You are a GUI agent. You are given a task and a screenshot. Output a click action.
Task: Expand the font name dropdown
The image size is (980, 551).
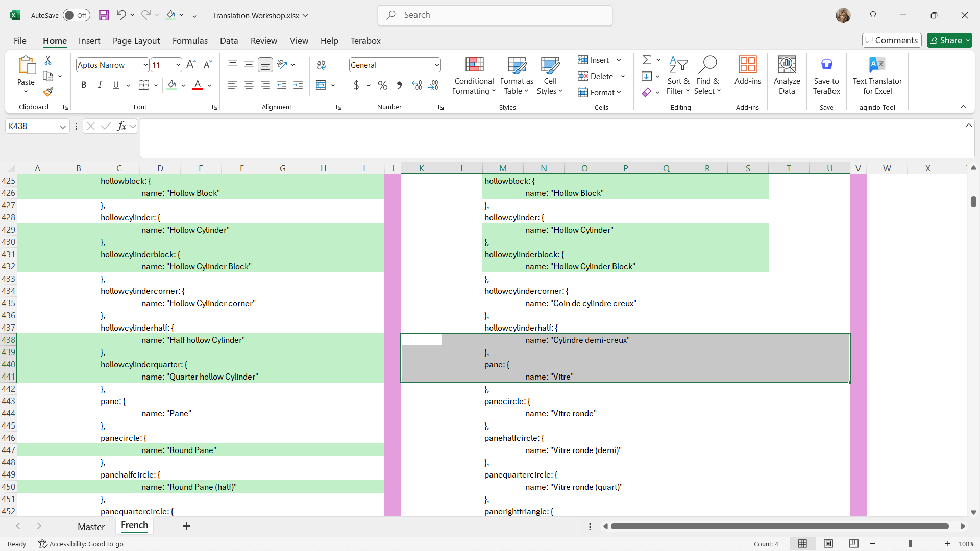point(145,65)
